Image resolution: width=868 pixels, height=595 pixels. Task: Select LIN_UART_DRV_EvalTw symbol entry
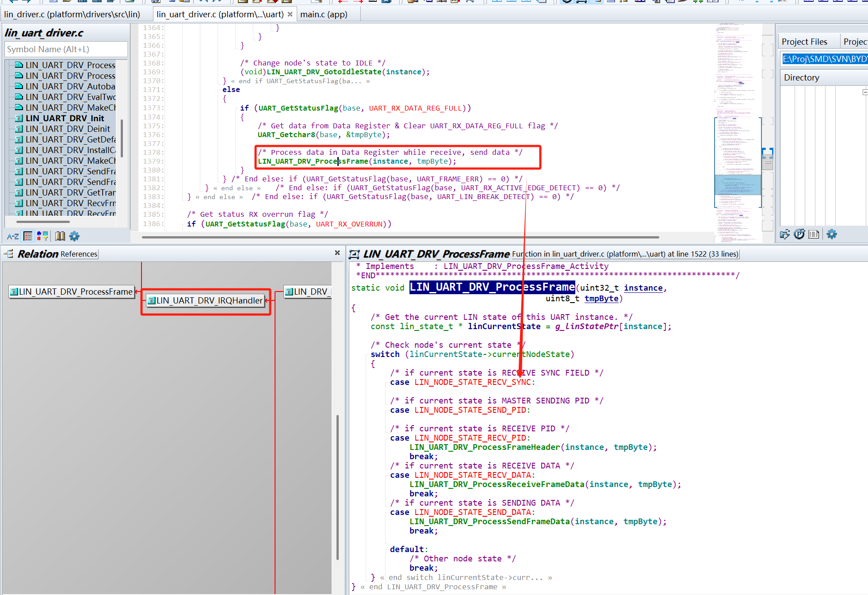point(65,97)
